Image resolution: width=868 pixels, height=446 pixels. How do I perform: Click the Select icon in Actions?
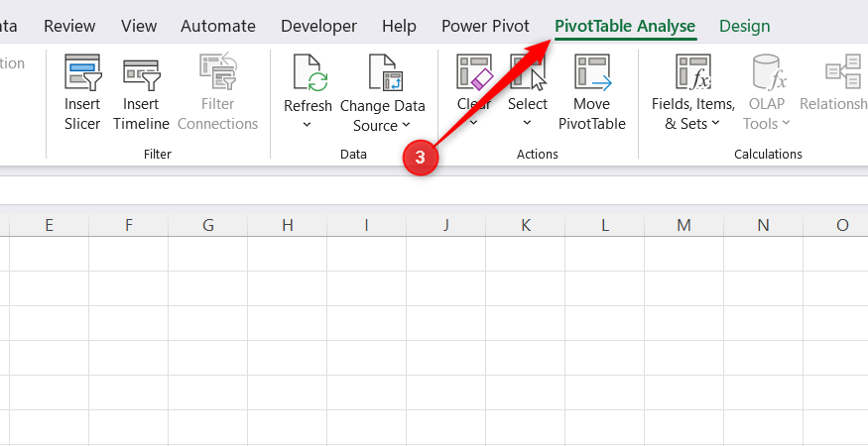(528, 71)
